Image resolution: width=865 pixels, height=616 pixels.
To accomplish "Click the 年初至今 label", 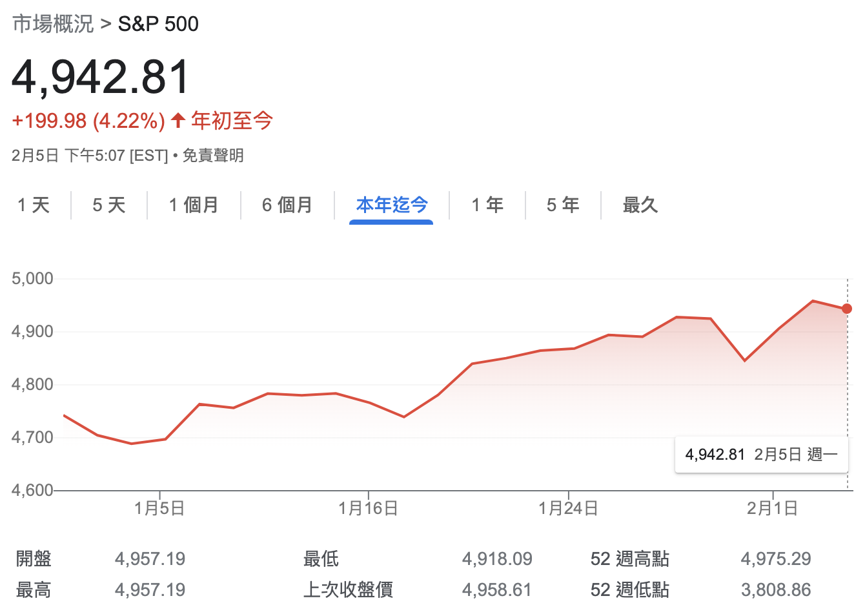I will click(x=232, y=121).
